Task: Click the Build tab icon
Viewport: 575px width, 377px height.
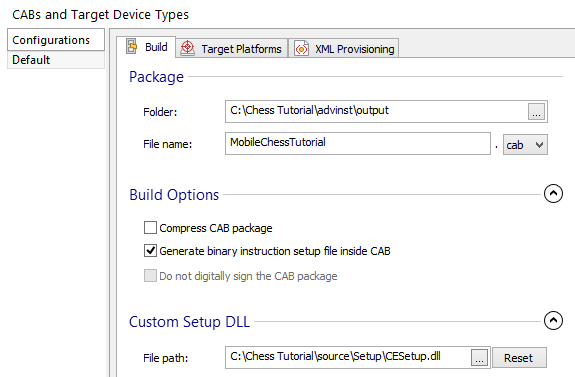Action: tap(132, 47)
